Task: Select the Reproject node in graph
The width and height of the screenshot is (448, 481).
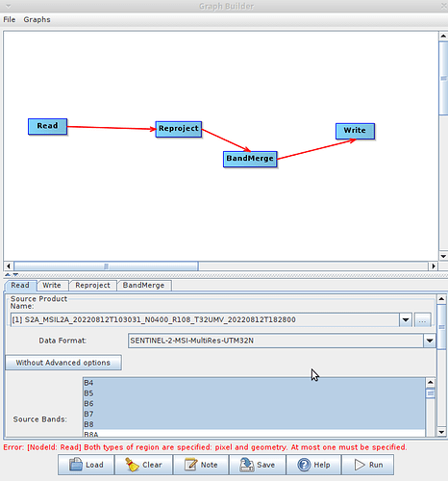Action: pos(179,129)
